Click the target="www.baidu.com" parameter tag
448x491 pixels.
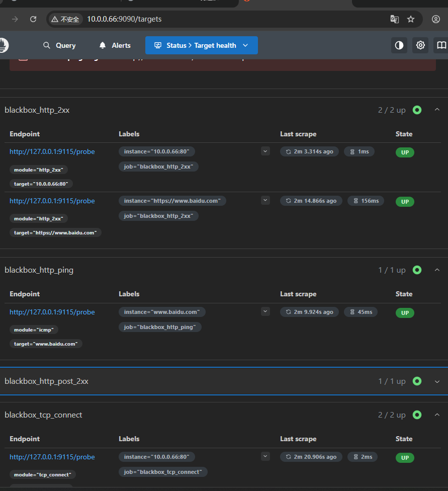(46, 344)
